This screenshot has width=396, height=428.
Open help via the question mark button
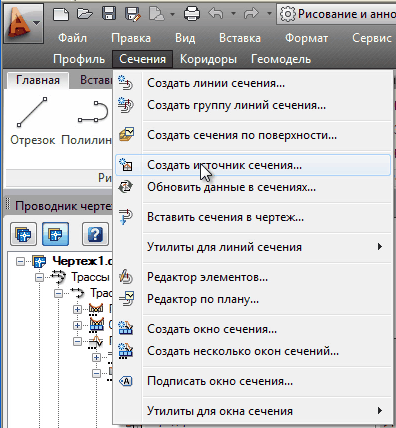click(95, 234)
